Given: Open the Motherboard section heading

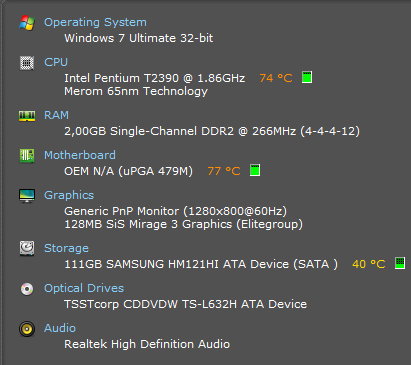Looking at the screenshot, I should click(x=80, y=155).
